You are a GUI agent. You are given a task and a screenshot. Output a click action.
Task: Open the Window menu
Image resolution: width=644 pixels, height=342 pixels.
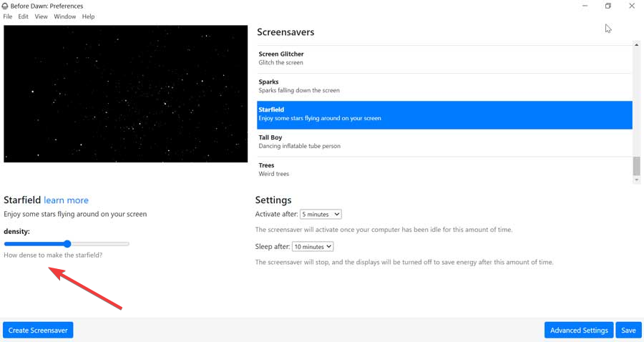coord(65,16)
